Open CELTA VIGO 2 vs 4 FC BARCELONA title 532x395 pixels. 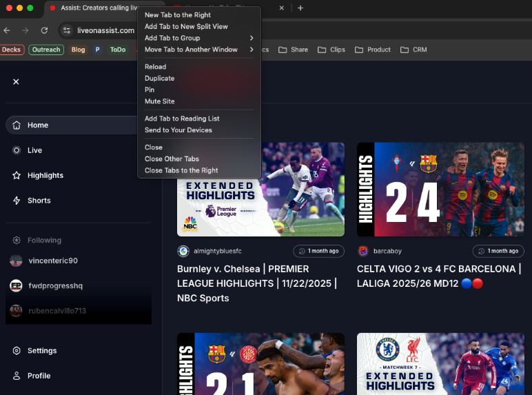(x=439, y=276)
